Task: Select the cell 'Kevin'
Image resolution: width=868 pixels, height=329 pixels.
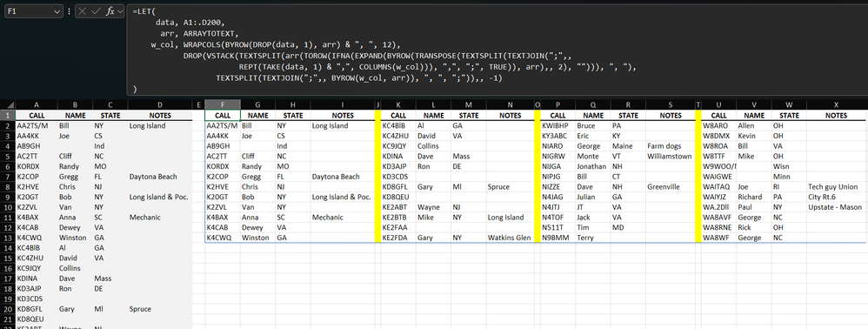Action: coord(754,136)
